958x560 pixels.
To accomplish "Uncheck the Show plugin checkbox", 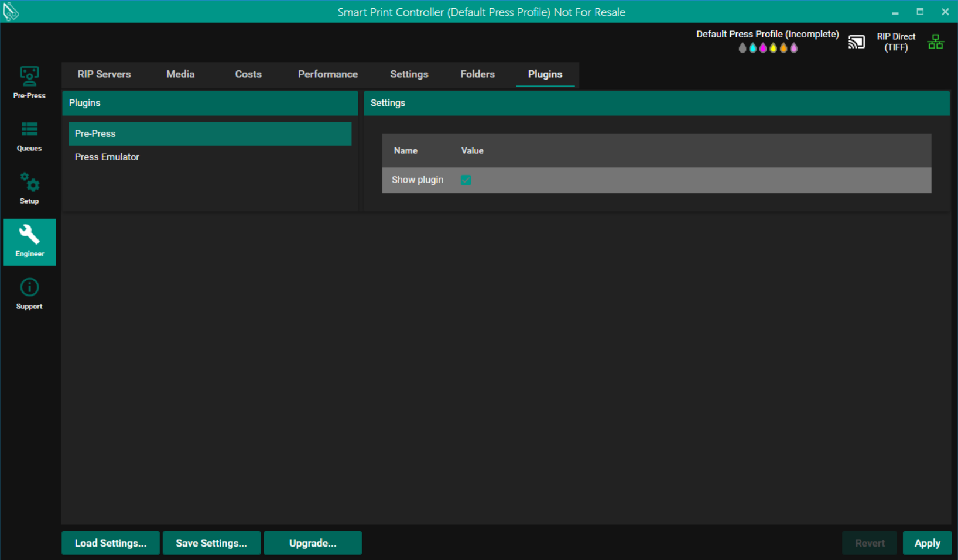I will coord(466,180).
